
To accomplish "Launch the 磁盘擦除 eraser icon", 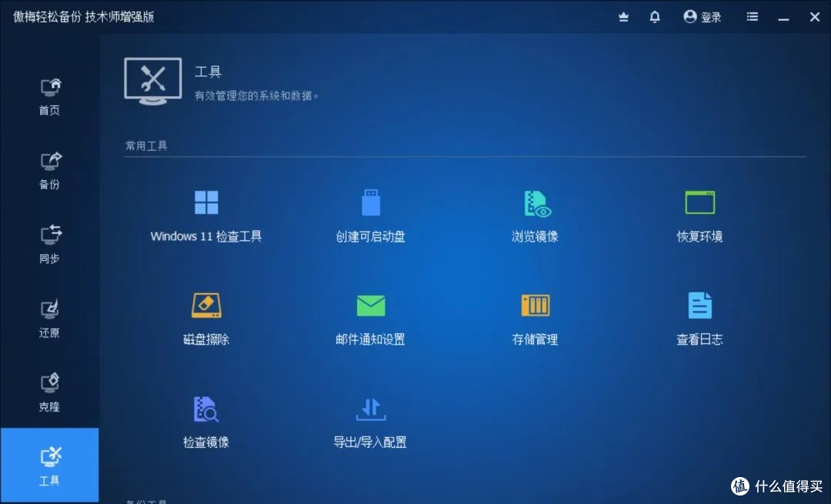I will (x=206, y=305).
